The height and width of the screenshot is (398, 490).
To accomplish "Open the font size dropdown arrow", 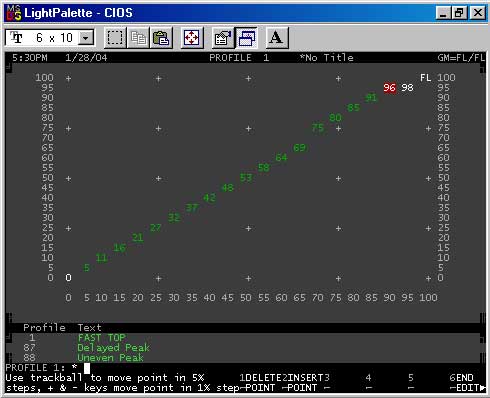I will (x=86, y=38).
